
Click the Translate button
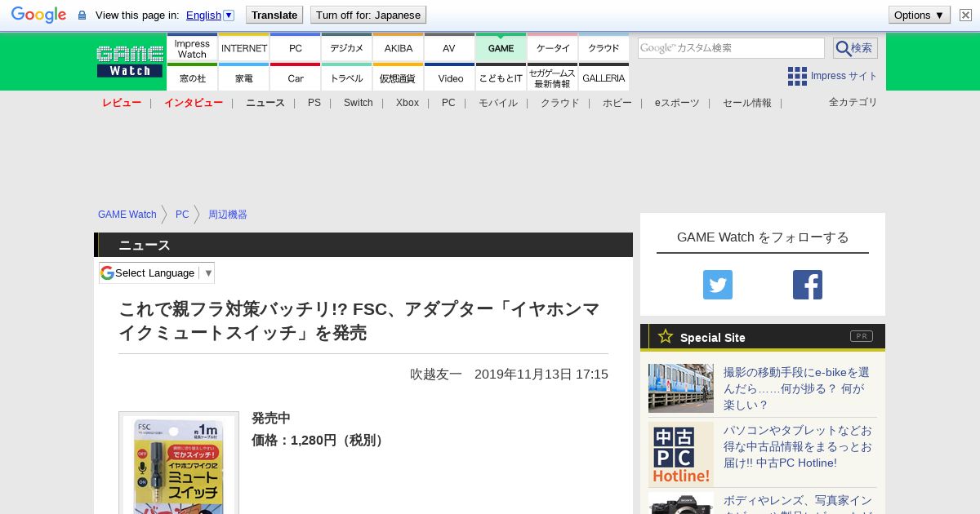pyautogui.click(x=274, y=15)
